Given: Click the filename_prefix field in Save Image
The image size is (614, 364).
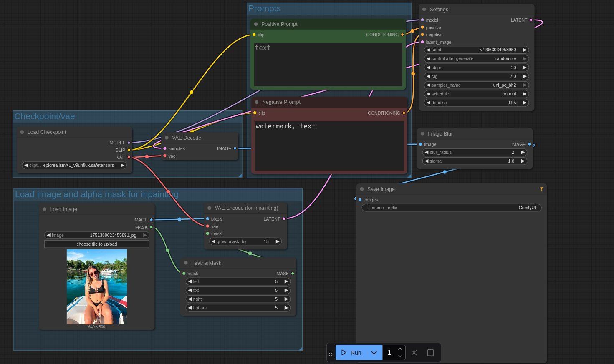Looking at the screenshot, I should pos(452,208).
